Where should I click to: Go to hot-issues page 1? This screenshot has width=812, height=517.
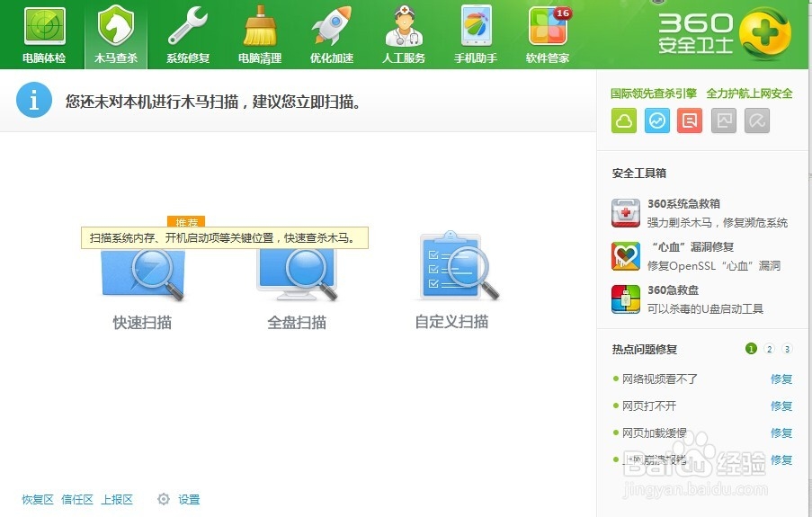pos(751,349)
